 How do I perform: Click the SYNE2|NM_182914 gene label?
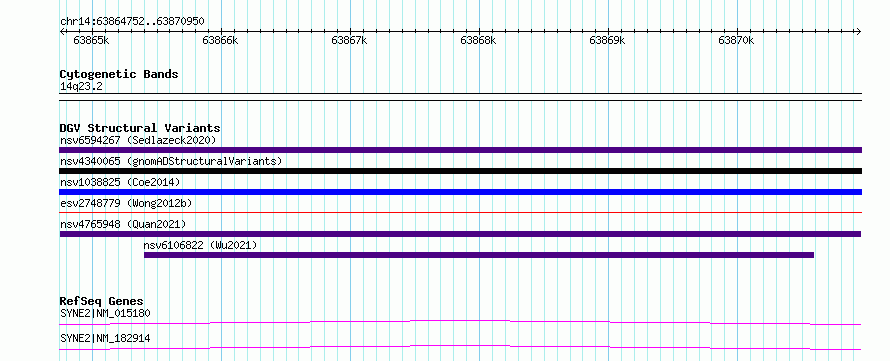105,338
